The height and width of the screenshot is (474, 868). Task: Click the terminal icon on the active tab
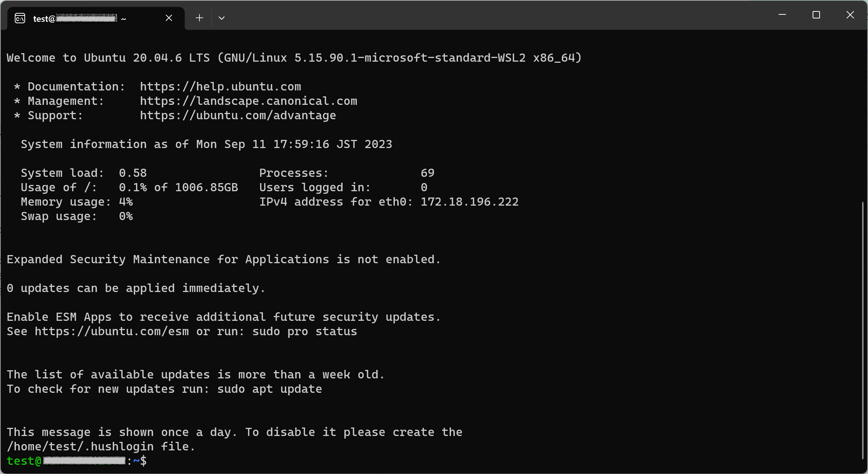20,18
